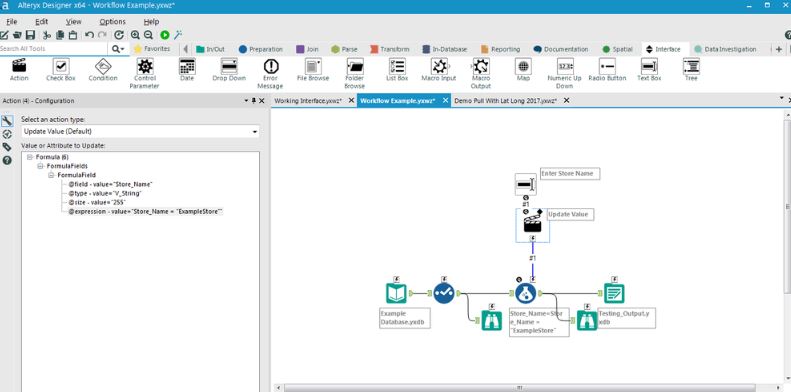The height and width of the screenshot is (392, 791).
Task: Select the @expression value tree row
Action: pos(146,212)
